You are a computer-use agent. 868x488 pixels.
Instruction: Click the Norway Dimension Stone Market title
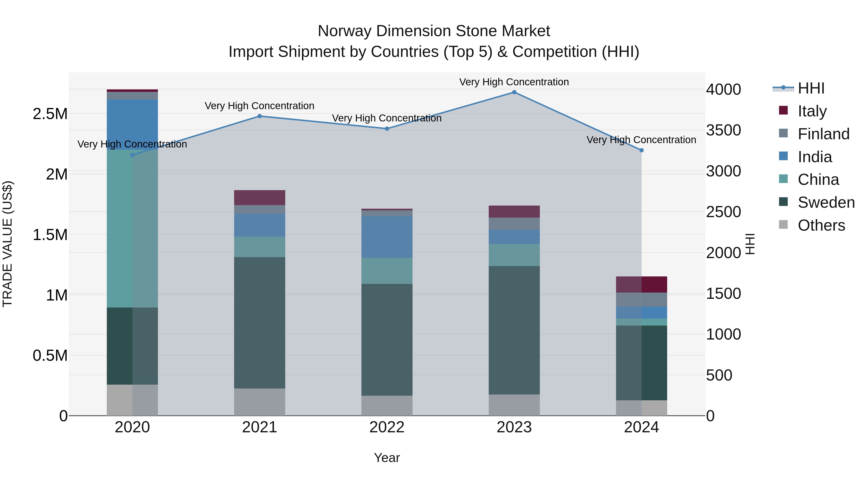434,31
